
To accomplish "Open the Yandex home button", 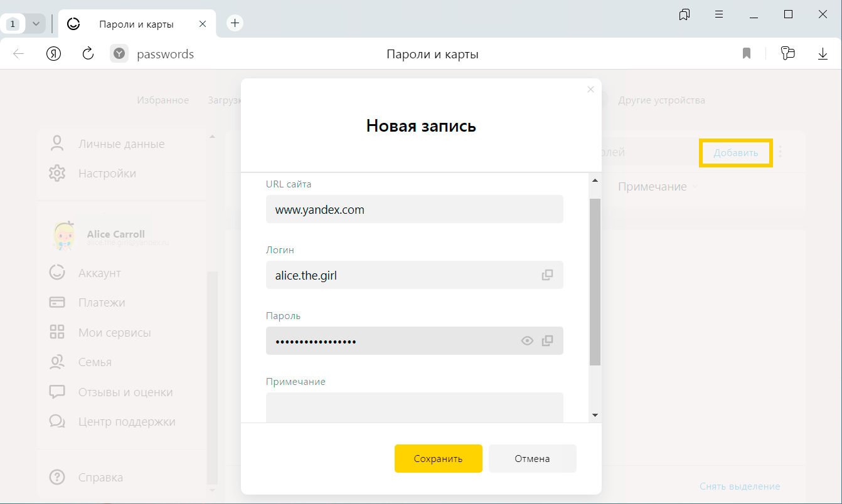I will (54, 54).
